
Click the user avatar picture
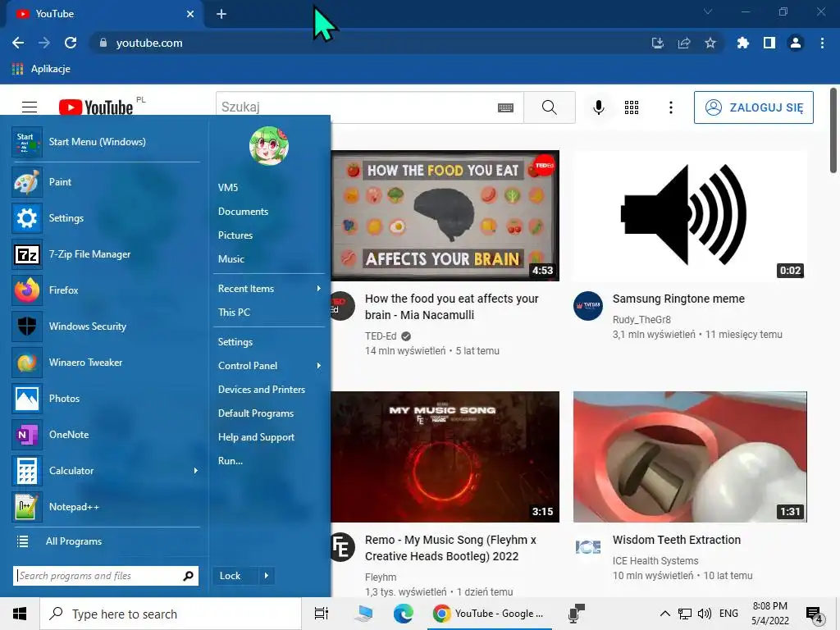pos(269,146)
